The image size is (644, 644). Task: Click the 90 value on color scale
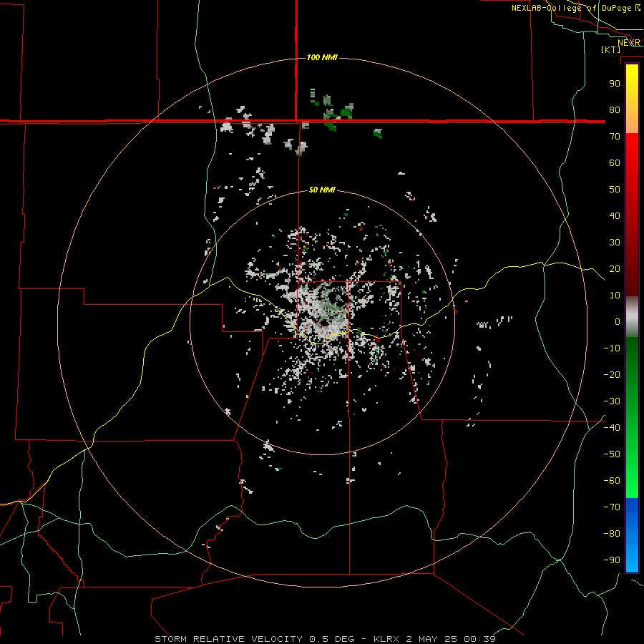tap(615, 84)
